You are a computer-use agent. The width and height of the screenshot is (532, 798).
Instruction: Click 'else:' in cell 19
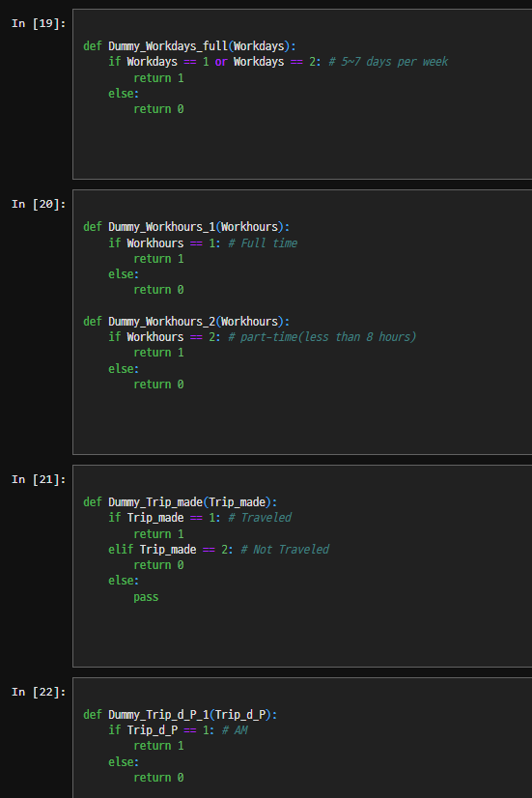(124, 94)
